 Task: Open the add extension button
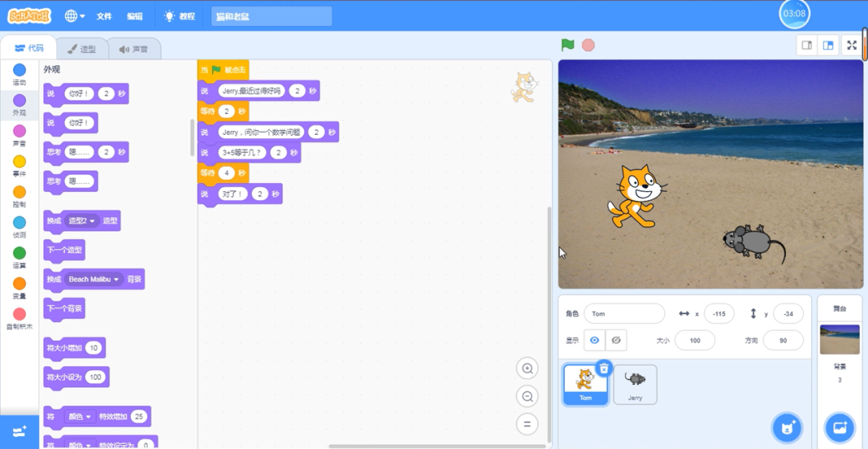point(19,432)
